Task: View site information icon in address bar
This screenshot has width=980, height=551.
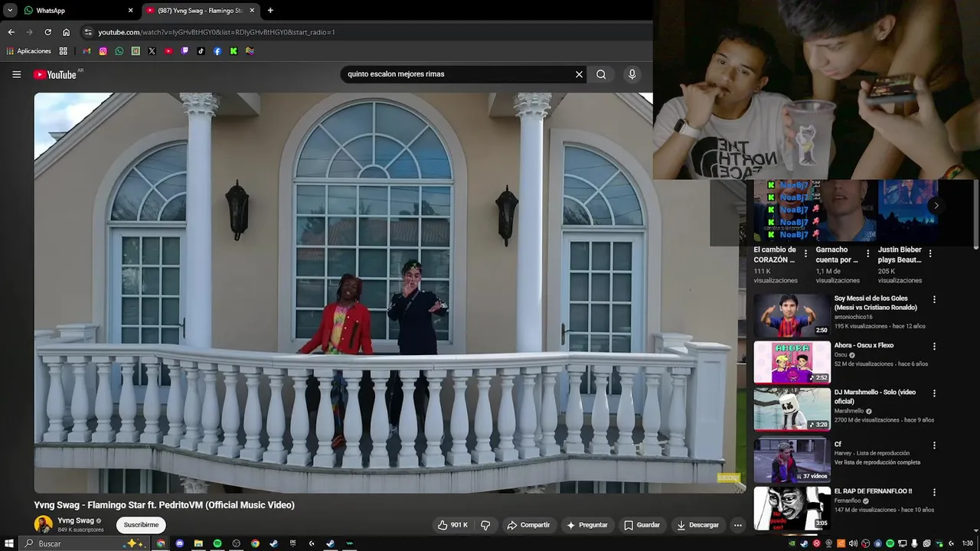Action: pos(88,32)
